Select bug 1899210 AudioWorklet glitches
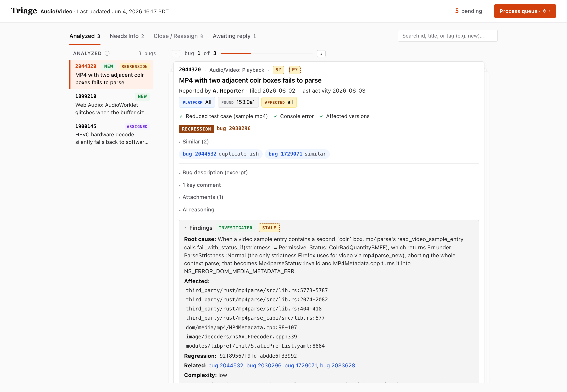This screenshot has height=392, width=567. click(112, 104)
